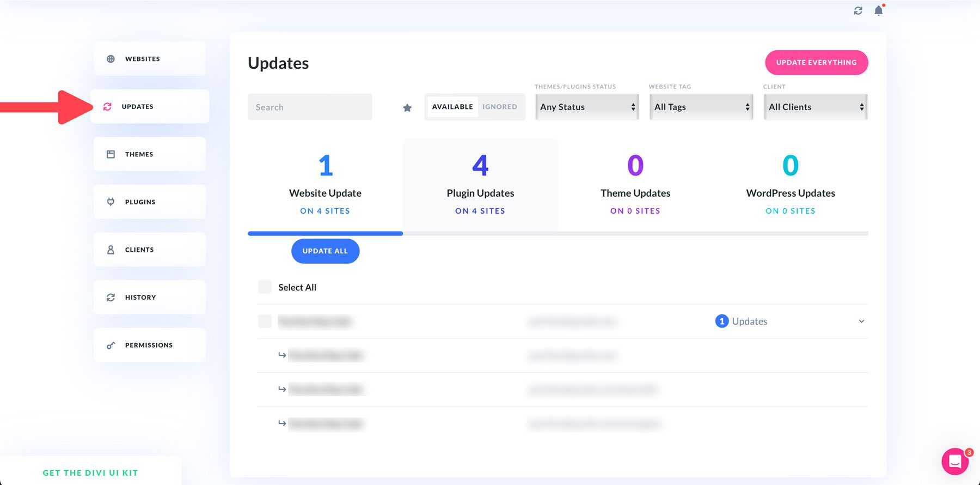This screenshot has width=980, height=485.
Task: Click the refresh sync icon at top right
Action: click(858, 10)
